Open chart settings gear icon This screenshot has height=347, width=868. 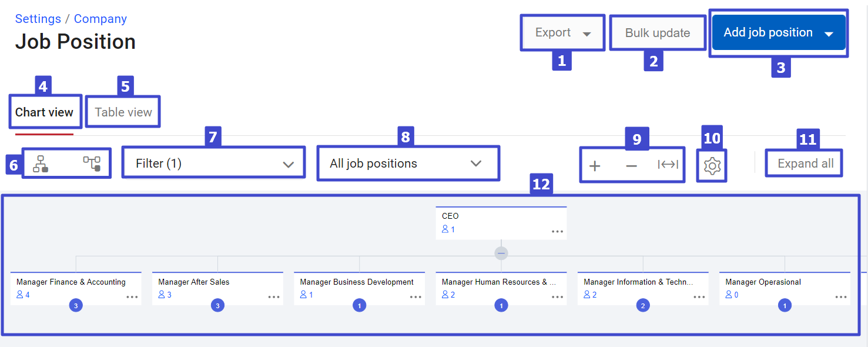712,166
